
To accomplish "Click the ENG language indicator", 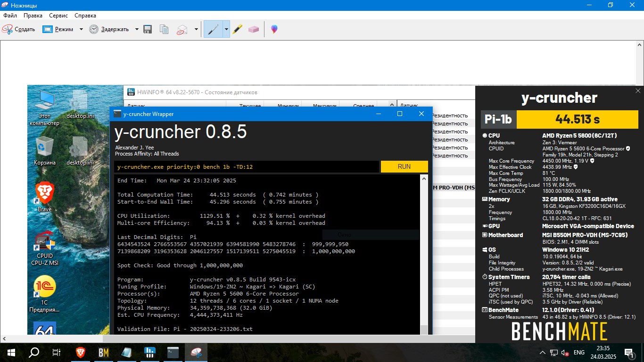I will [x=579, y=352].
